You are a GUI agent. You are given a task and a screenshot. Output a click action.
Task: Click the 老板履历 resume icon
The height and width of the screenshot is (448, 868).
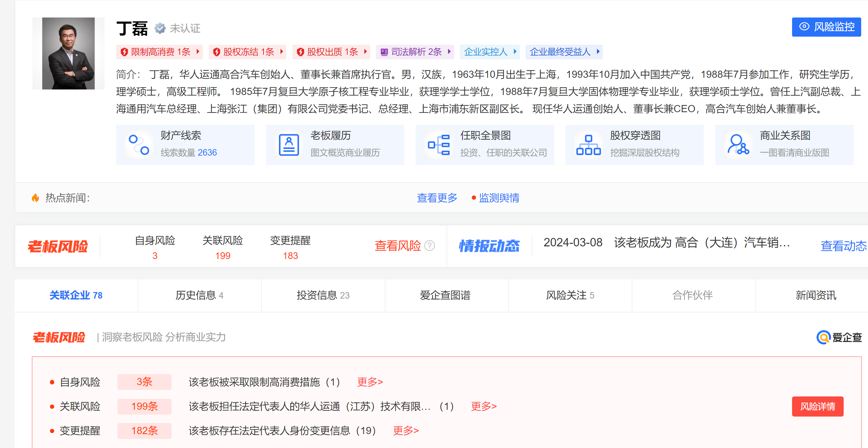289,145
